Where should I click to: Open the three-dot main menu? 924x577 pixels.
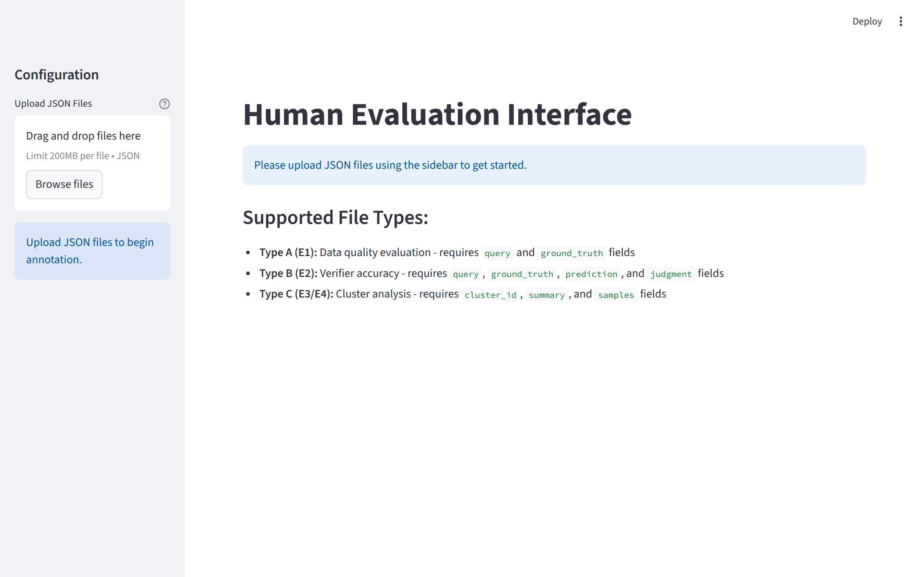click(900, 21)
